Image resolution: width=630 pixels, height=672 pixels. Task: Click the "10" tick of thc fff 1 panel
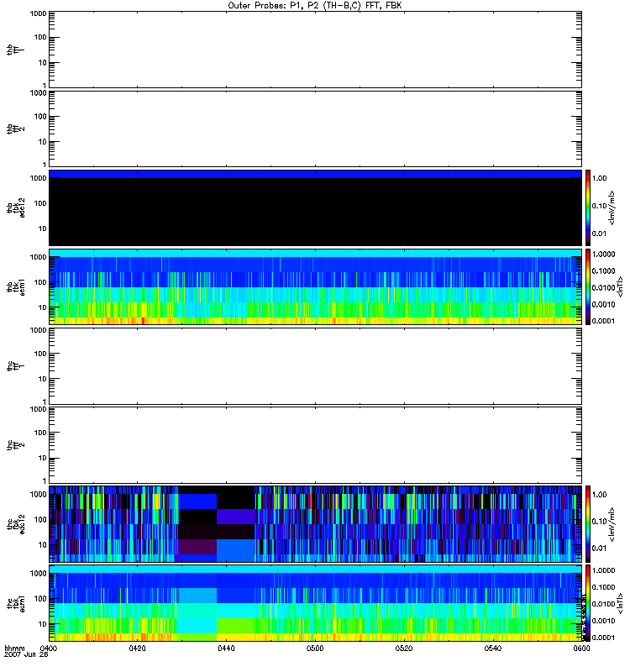(43, 379)
